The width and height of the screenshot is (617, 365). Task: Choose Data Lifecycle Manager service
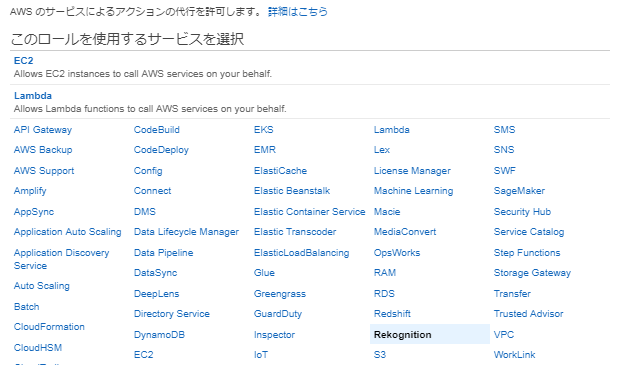[187, 232]
